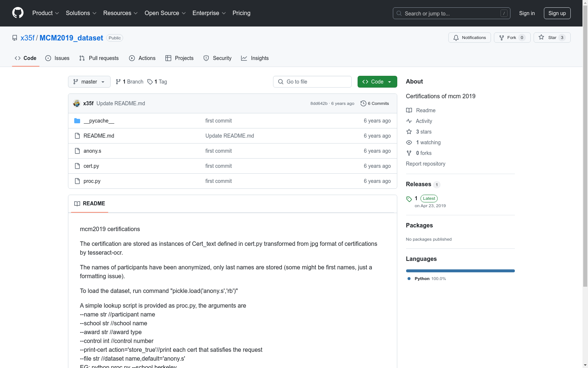Click the '0' fork count badge
Viewport: 588px width, 368px height.
click(x=522, y=38)
